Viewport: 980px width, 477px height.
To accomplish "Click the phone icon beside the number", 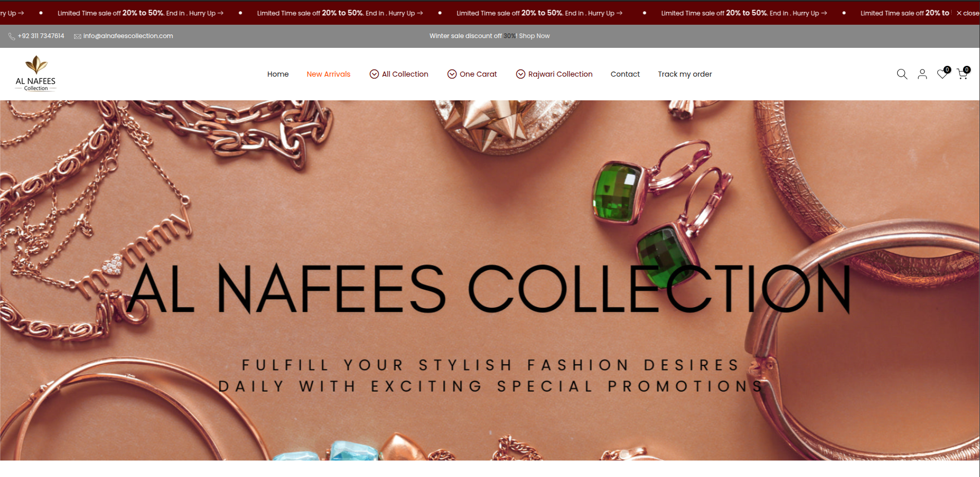I will (x=12, y=36).
